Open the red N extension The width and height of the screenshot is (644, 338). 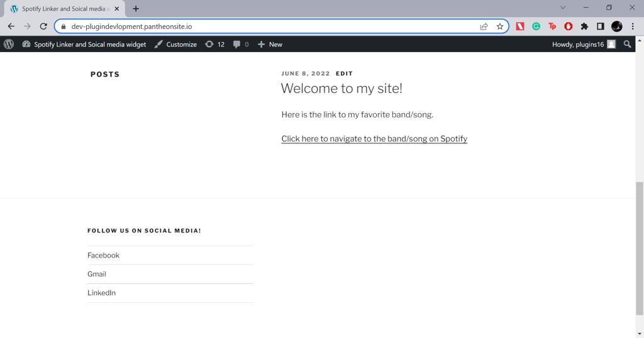coord(520,26)
